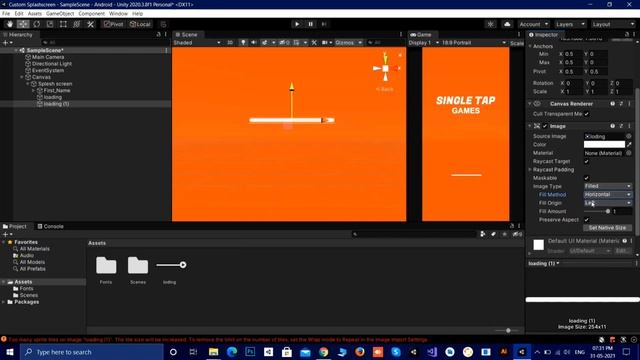Viewport: 640px width, 360px height.
Task: Open File Explorer from taskbar
Action: 213,352
